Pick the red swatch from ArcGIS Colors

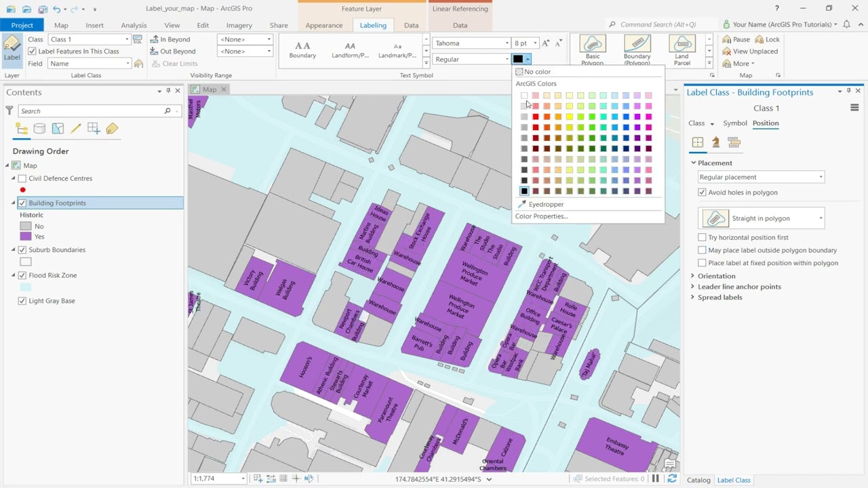[535, 117]
